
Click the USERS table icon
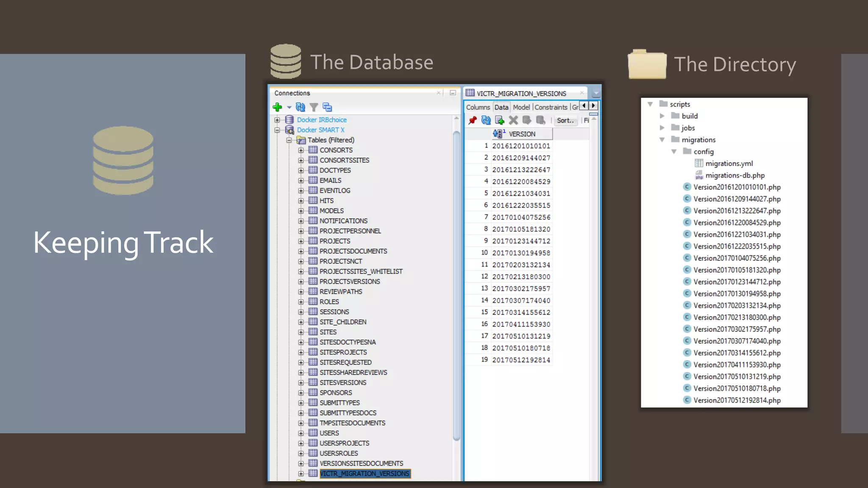313,433
